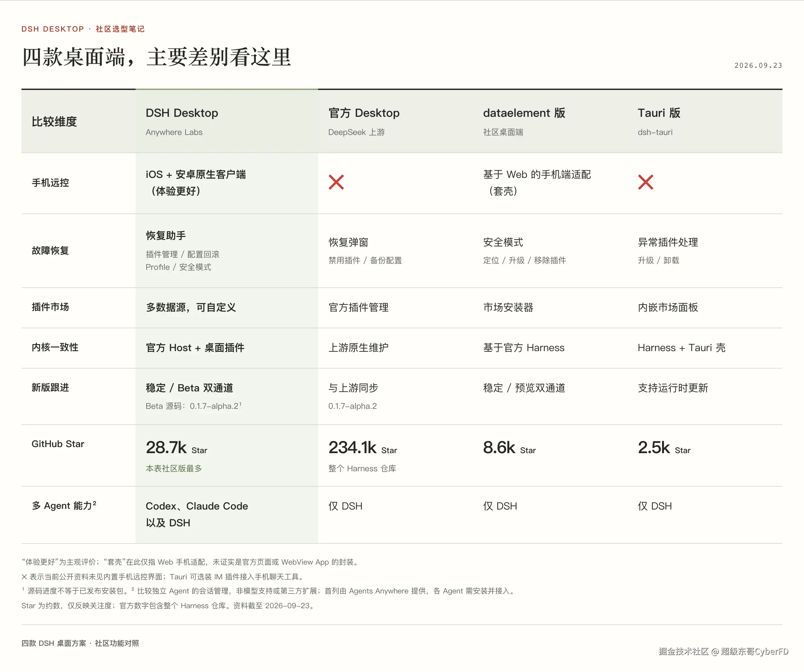
Task: Click 仅 DSH under 官方 Desktop
Action: [x=345, y=506]
